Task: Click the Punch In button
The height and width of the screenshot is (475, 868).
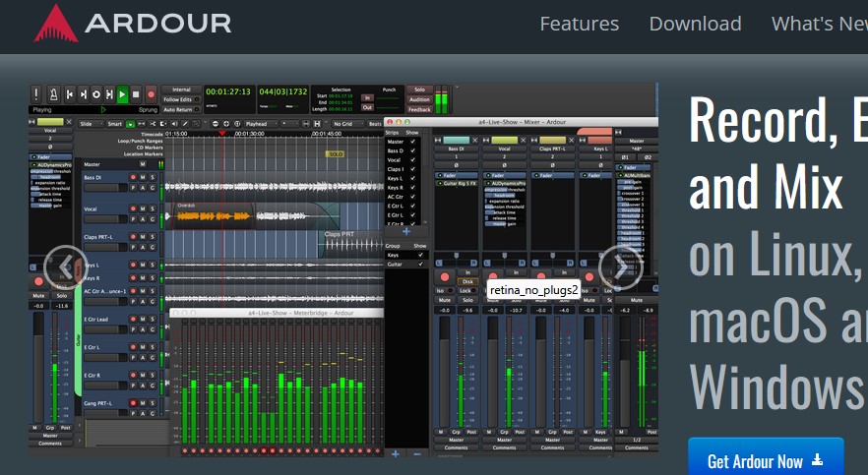Action: click(x=367, y=98)
